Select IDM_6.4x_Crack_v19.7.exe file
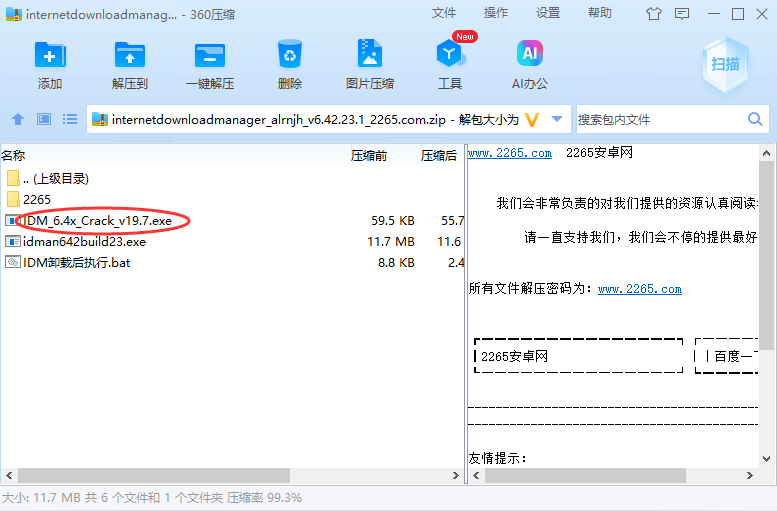Image resolution: width=777 pixels, height=511 pixels. [232, 221]
